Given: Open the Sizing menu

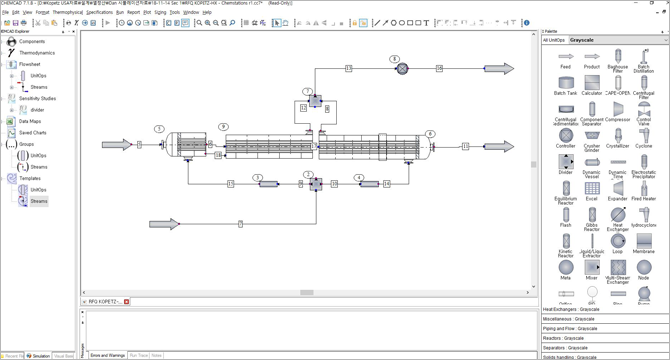Looking at the screenshot, I should point(160,12).
